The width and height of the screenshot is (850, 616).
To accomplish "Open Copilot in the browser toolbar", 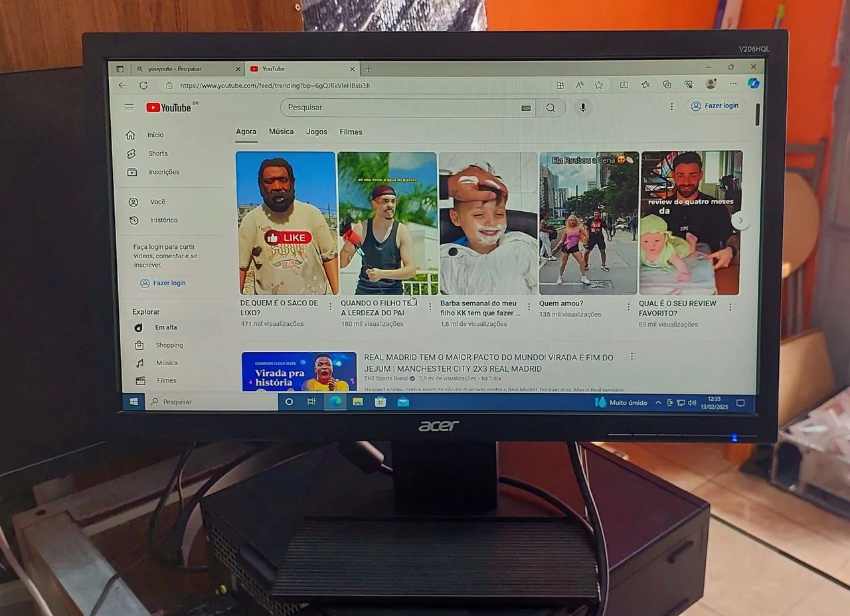I will pos(754,84).
